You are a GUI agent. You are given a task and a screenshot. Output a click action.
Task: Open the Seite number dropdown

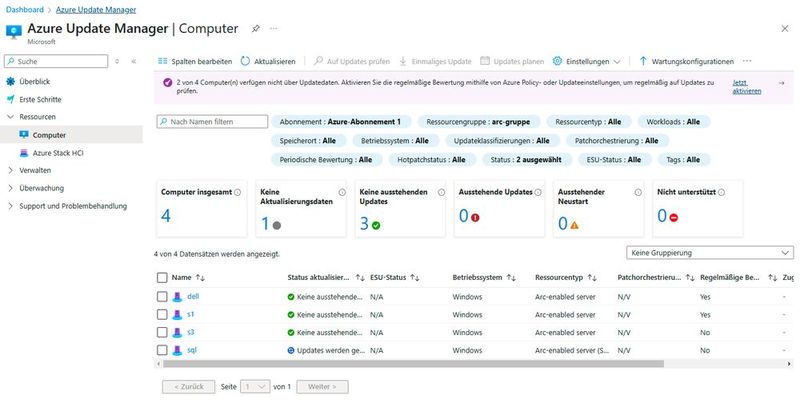tap(255, 387)
